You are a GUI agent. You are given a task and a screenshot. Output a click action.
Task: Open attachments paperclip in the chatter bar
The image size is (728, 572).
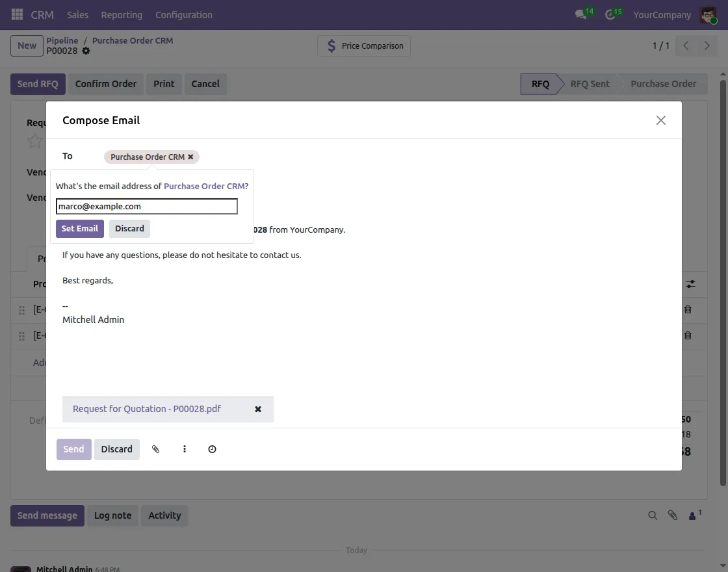[673, 515]
